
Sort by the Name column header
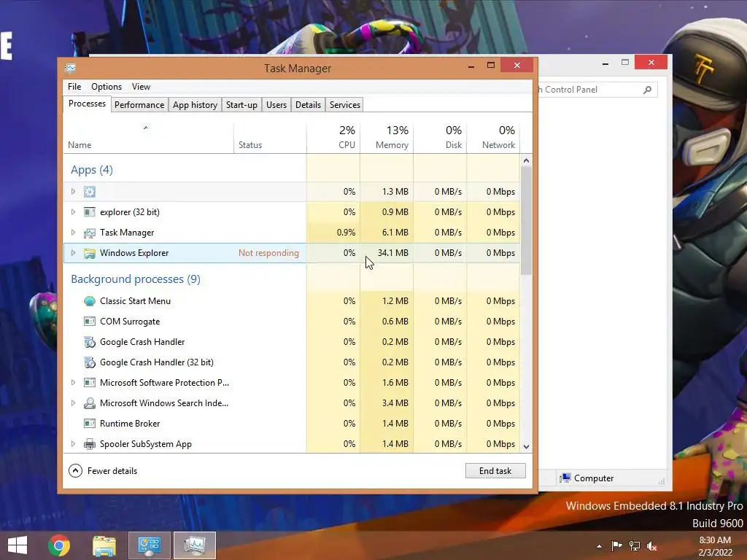tap(148, 138)
